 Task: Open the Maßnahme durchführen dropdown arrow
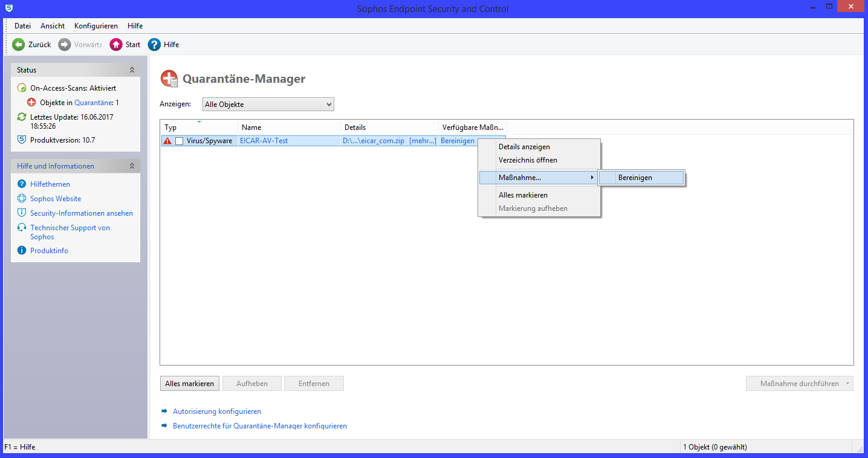click(x=849, y=384)
